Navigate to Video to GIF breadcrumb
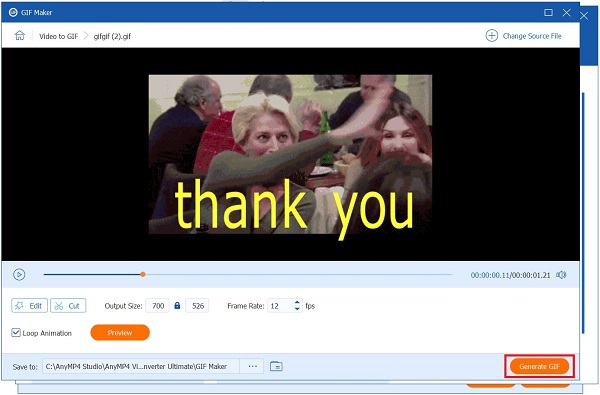The image size is (600, 395). 59,36
